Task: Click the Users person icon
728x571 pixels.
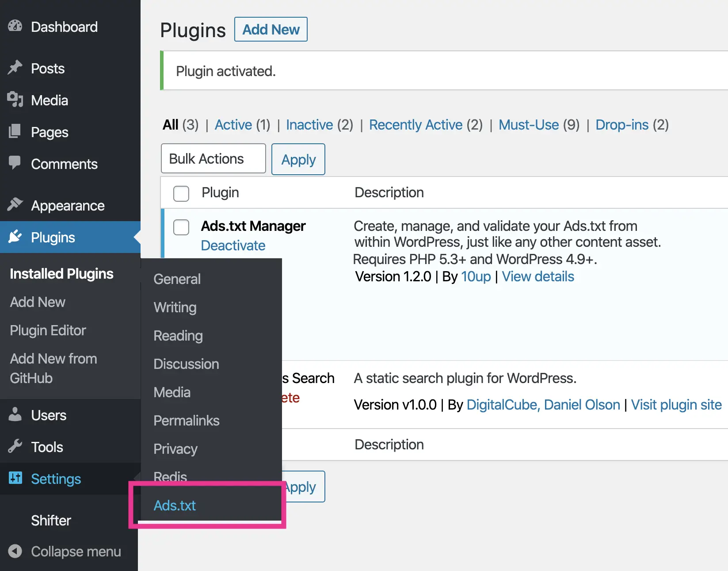Action: click(15, 414)
